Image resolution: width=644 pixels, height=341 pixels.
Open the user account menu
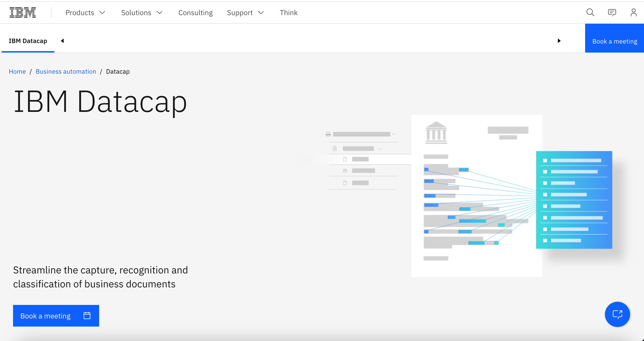coord(633,12)
